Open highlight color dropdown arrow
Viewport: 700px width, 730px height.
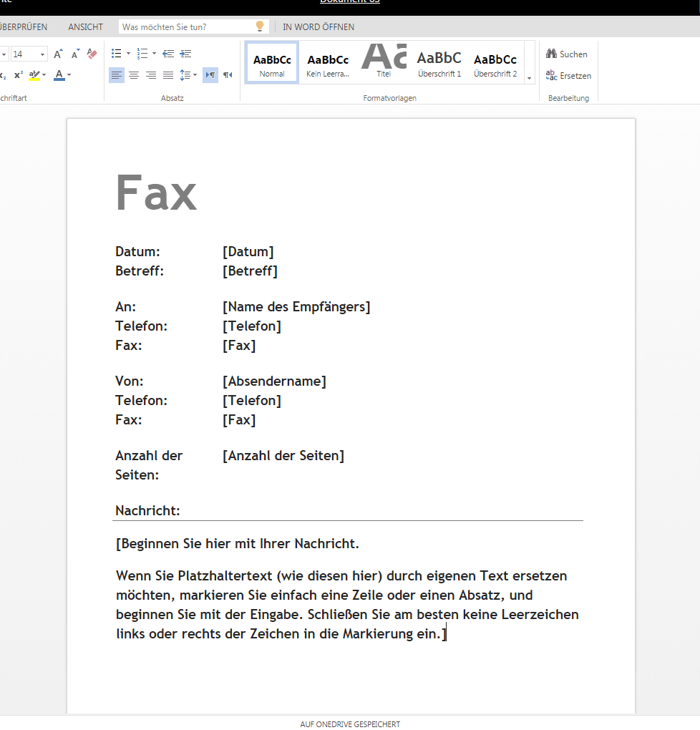[x=44, y=75]
